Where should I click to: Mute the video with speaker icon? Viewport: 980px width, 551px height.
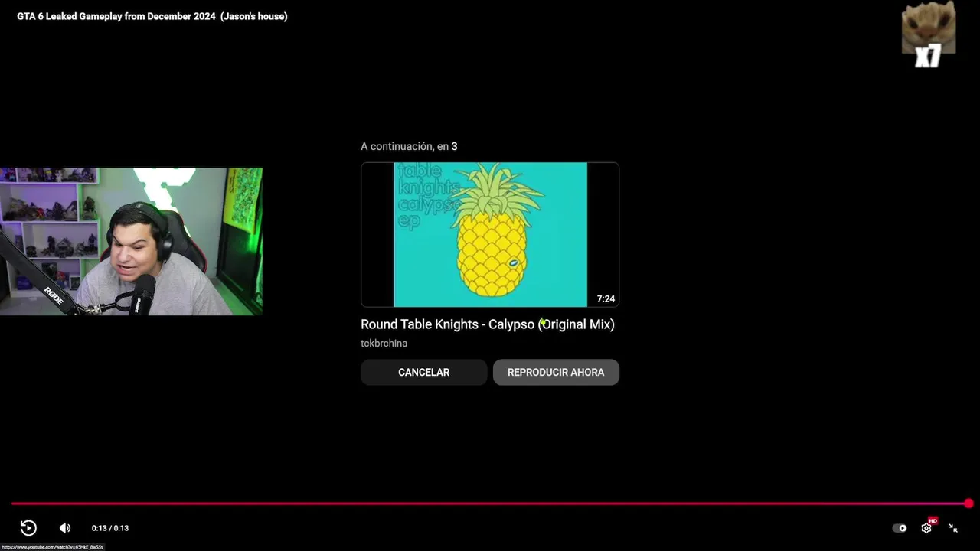[x=65, y=527]
